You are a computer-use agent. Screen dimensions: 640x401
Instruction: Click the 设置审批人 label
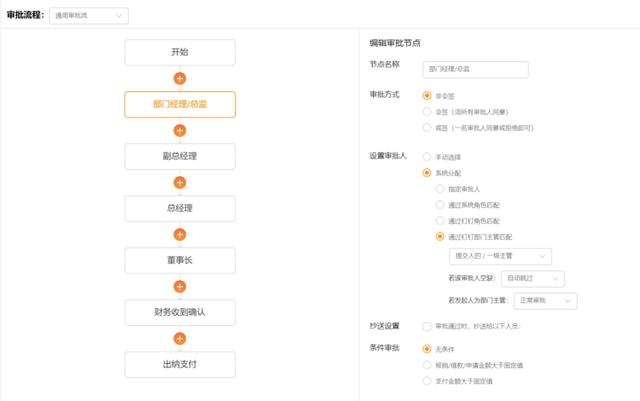click(388, 156)
